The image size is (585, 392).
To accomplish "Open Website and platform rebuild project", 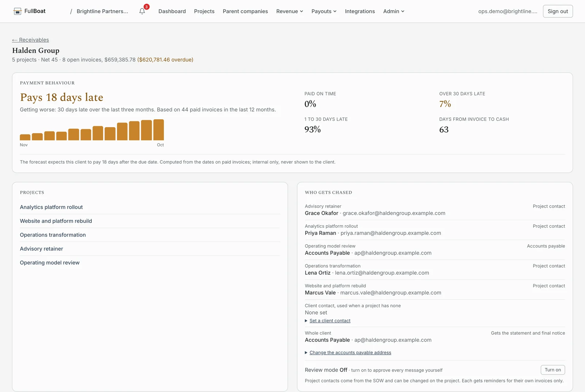I will pyautogui.click(x=56, y=221).
